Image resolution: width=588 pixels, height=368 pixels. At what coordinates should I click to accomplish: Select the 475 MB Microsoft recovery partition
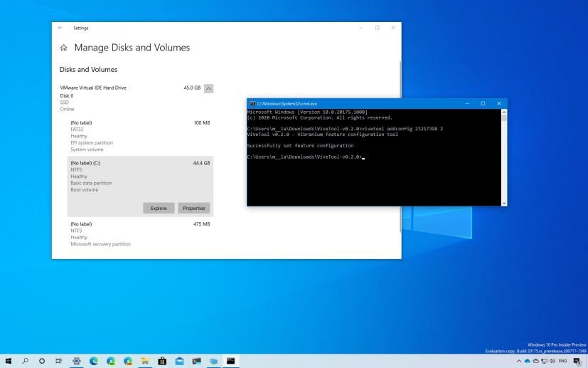140,234
